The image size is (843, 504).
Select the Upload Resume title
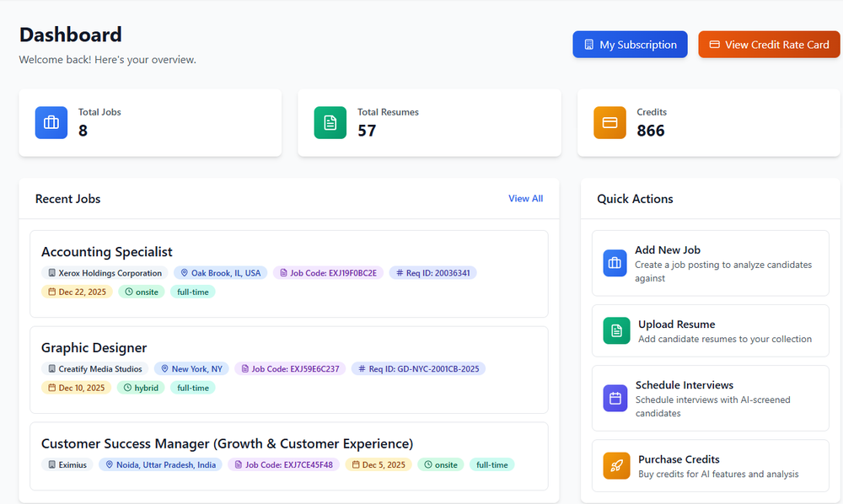[x=676, y=324]
